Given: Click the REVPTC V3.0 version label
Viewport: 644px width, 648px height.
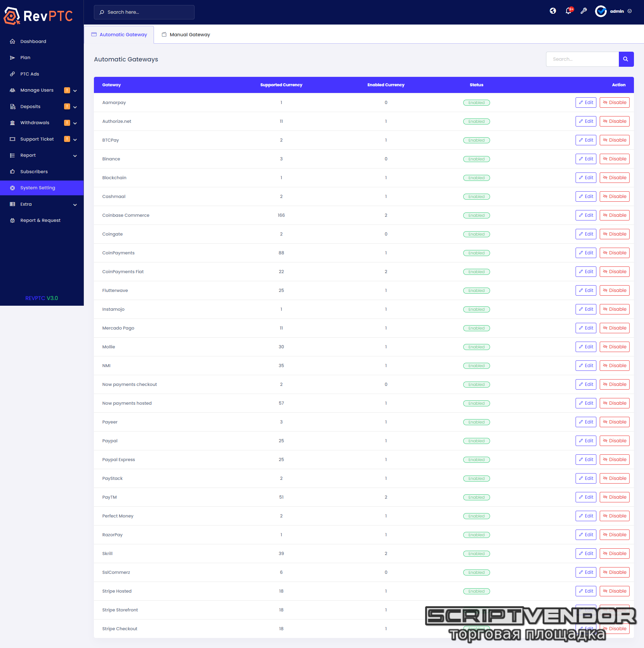Looking at the screenshot, I should point(42,298).
